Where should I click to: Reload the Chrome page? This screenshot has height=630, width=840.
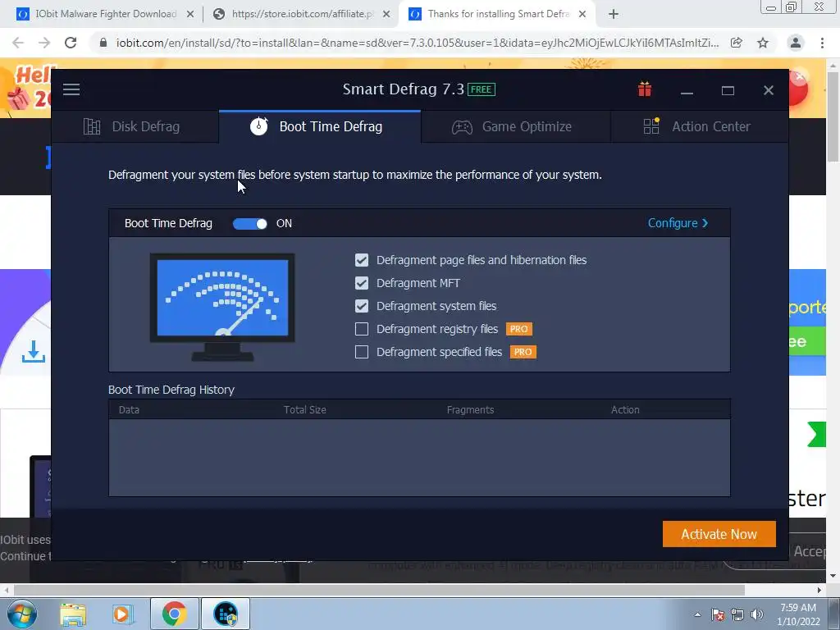click(x=71, y=43)
